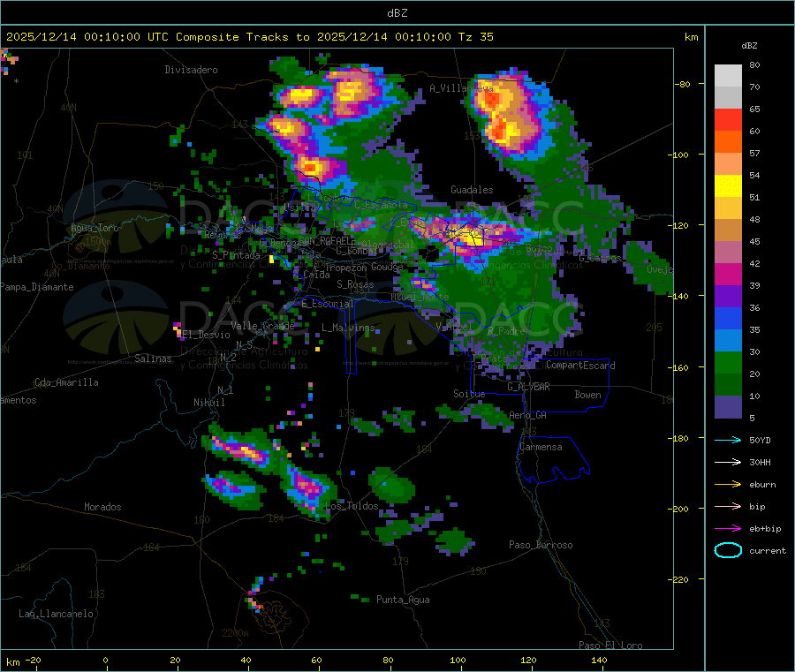Click the 39 dBZ magenta color swatch
Screen dimensions: 795x672
[728, 274]
